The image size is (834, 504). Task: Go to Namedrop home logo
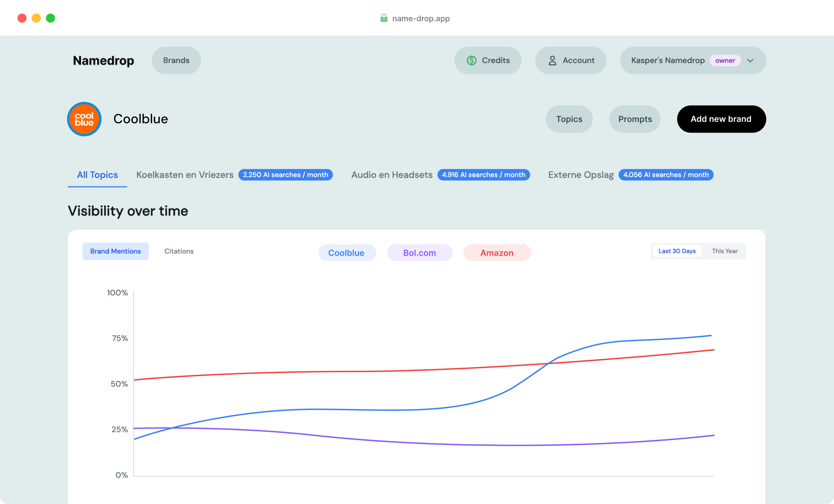click(x=103, y=61)
